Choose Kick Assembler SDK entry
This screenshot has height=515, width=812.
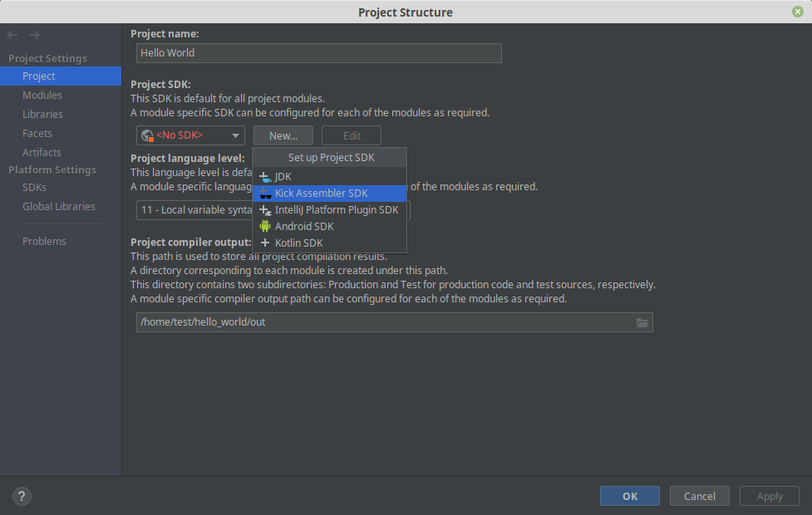click(x=329, y=194)
